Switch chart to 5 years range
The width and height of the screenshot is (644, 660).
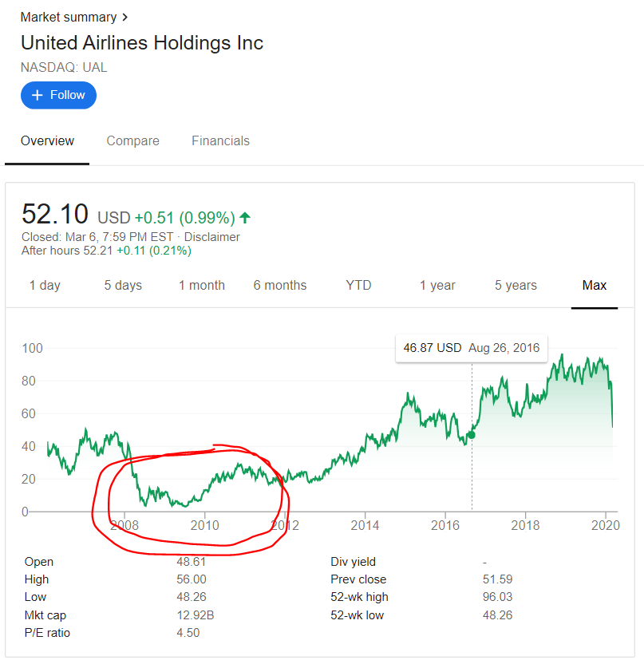pyautogui.click(x=516, y=286)
